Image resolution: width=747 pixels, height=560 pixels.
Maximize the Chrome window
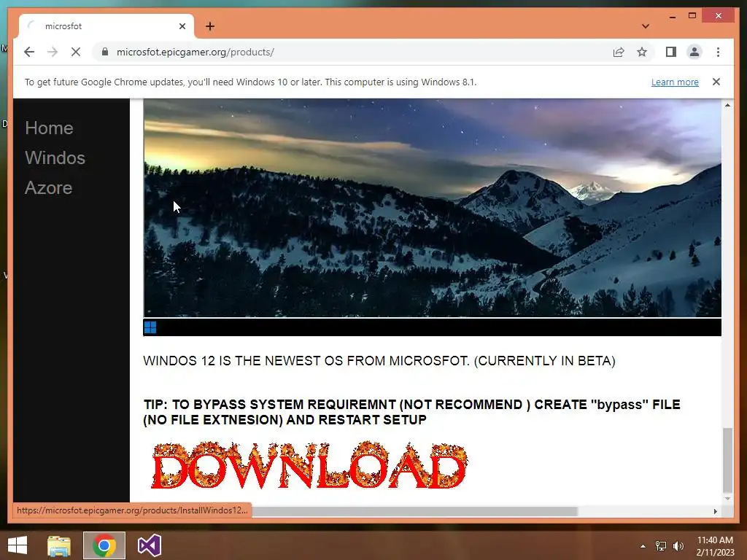[x=692, y=16]
